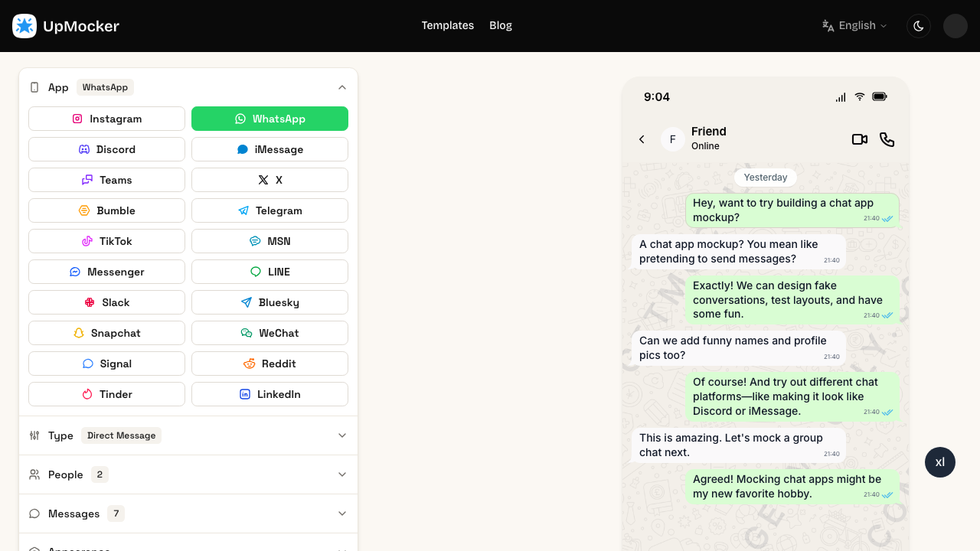The image size is (980, 551).
Task: Choose Telegram as the chat app
Action: pyautogui.click(x=269, y=210)
